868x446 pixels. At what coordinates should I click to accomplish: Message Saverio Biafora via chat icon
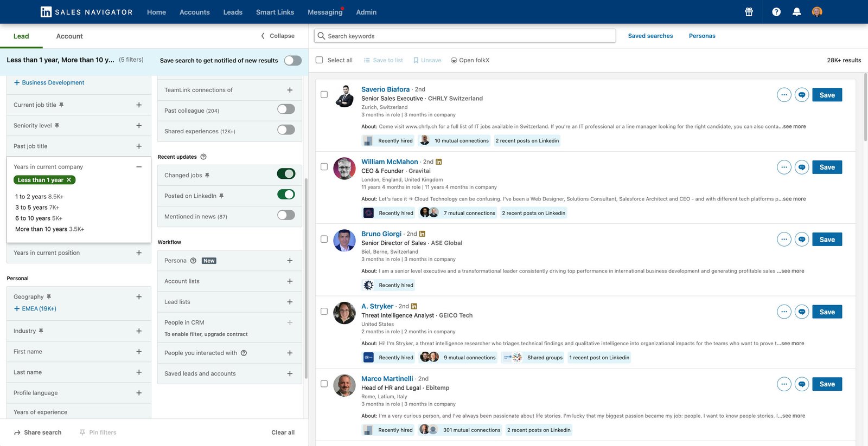click(x=802, y=95)
